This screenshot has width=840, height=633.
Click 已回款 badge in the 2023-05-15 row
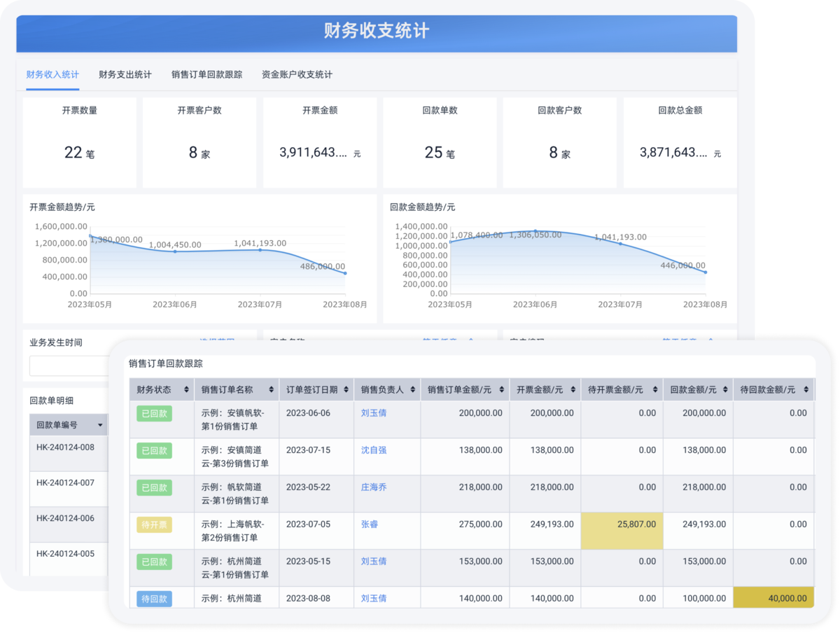tap(154, 562)
